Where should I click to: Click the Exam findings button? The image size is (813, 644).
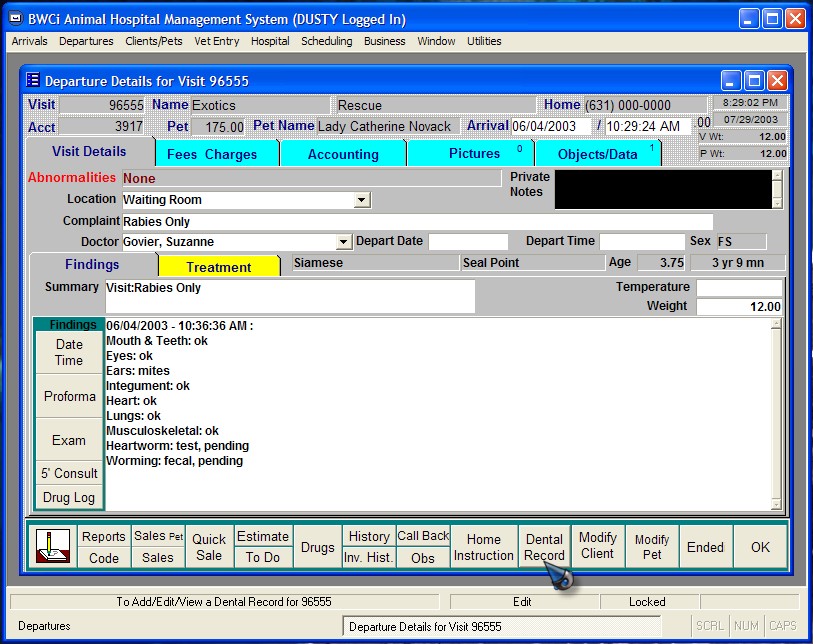pos(69,440)
